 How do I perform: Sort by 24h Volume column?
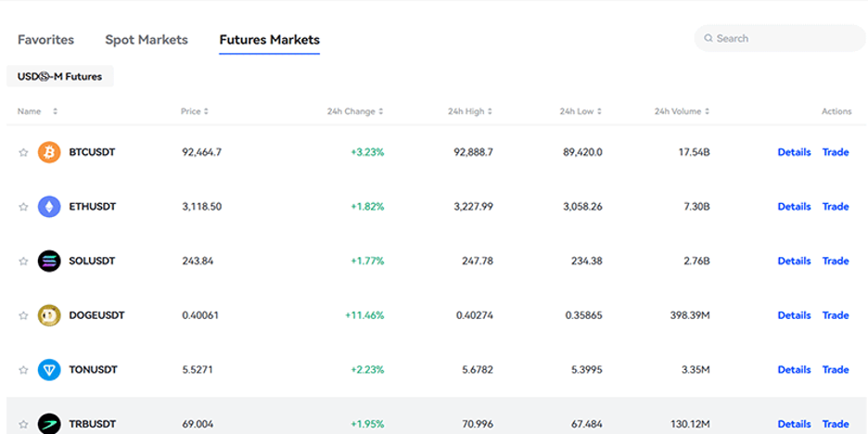click(x=708, y=111)
